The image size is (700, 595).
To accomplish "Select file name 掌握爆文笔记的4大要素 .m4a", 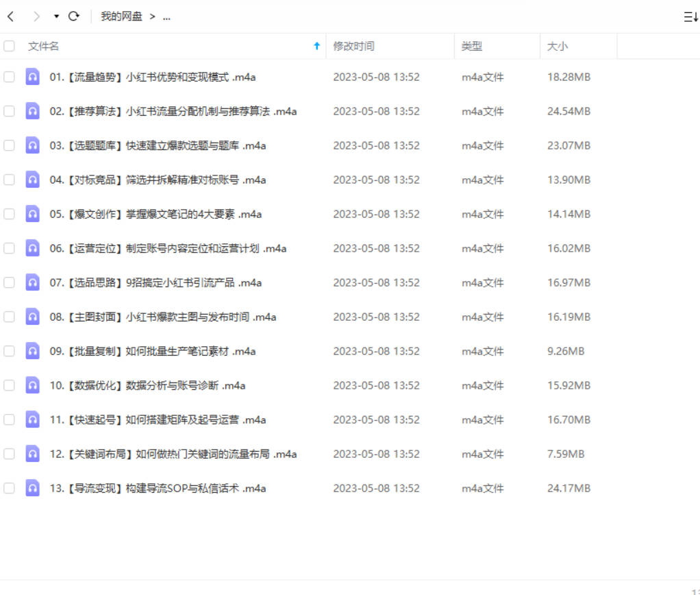I will click(x=193, y=214).
